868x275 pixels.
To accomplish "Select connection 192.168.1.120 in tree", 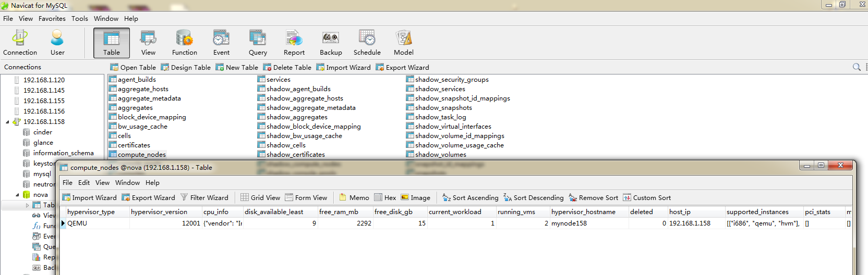I will pos(44,80).
